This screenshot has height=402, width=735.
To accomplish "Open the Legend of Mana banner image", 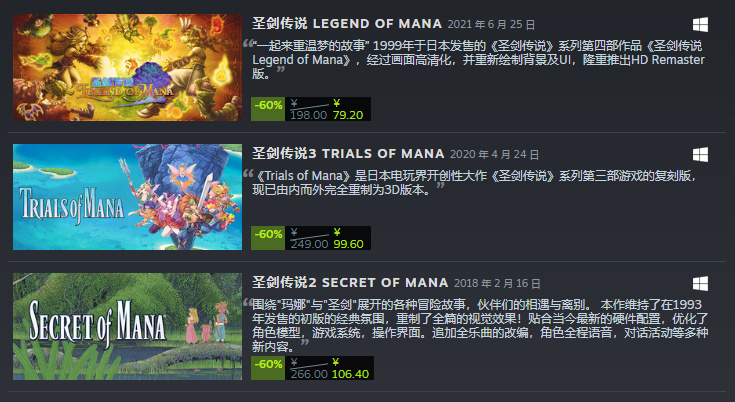I will pos(128,67).
